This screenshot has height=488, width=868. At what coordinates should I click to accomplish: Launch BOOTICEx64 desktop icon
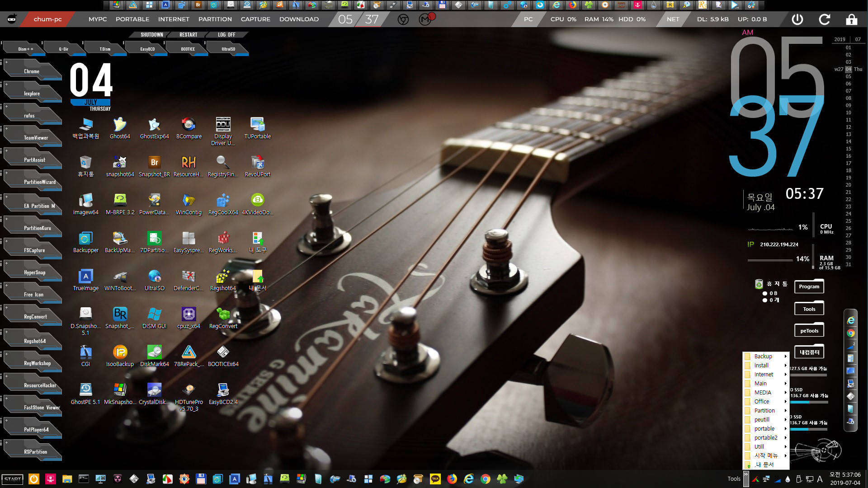point(223,356)
